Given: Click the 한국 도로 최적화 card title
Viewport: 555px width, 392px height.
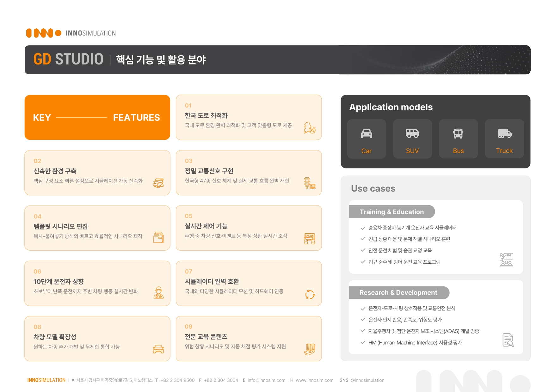Looking at the screenshot, I should click(206, 115).
